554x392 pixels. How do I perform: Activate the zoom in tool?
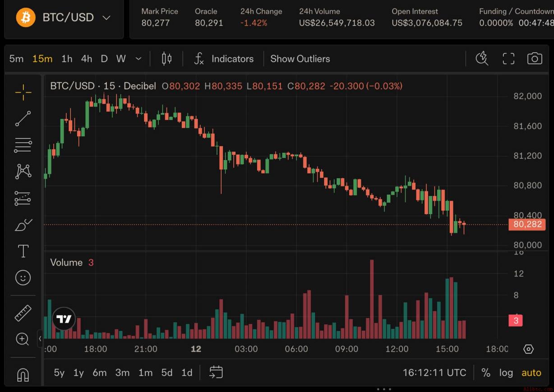pyautogui.click(x=23, y=339)
